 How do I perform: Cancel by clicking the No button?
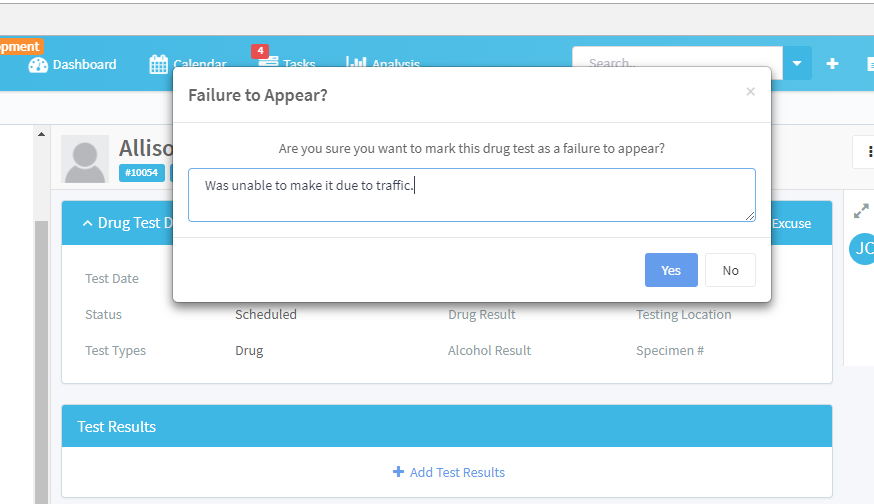pyautogui.click(x=730, y=270)
